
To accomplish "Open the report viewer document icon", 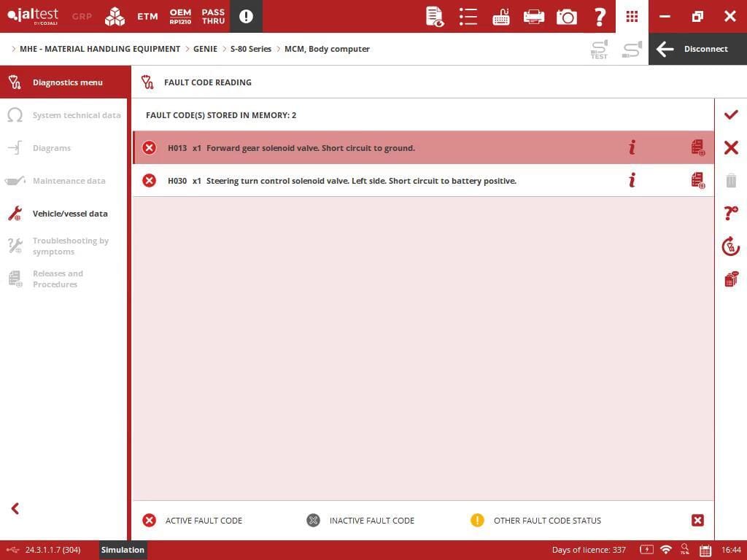I will click(435, 16).
